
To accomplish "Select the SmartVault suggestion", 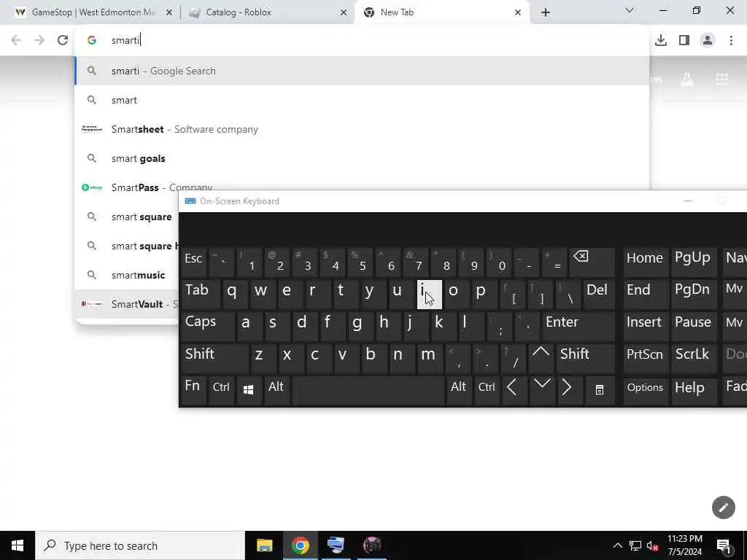I will pos(127,304).
